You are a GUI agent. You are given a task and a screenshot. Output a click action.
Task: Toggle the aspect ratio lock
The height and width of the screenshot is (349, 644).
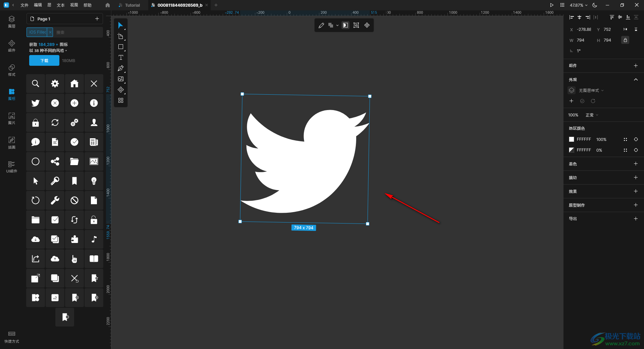coord(625,40)
